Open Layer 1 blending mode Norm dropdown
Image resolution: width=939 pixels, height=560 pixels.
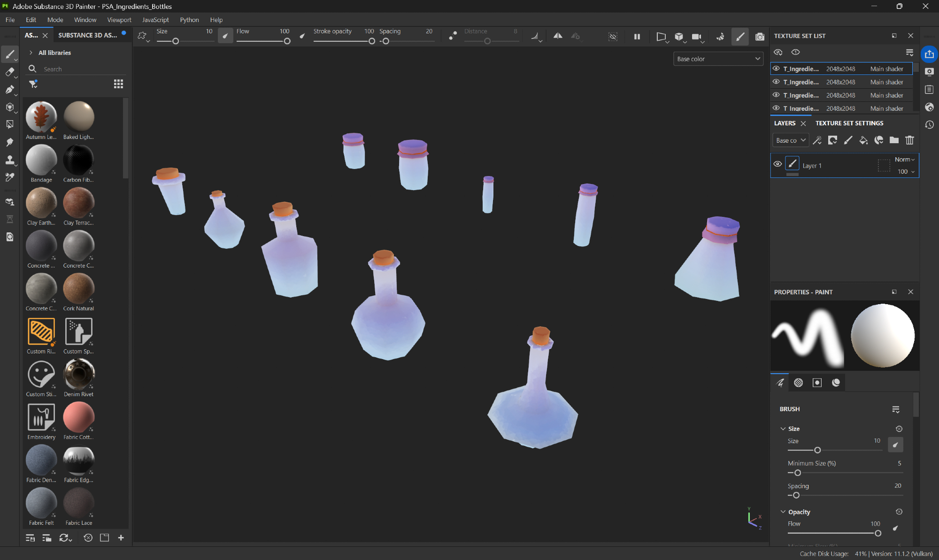pyautogui.click(x=904, y=160)
